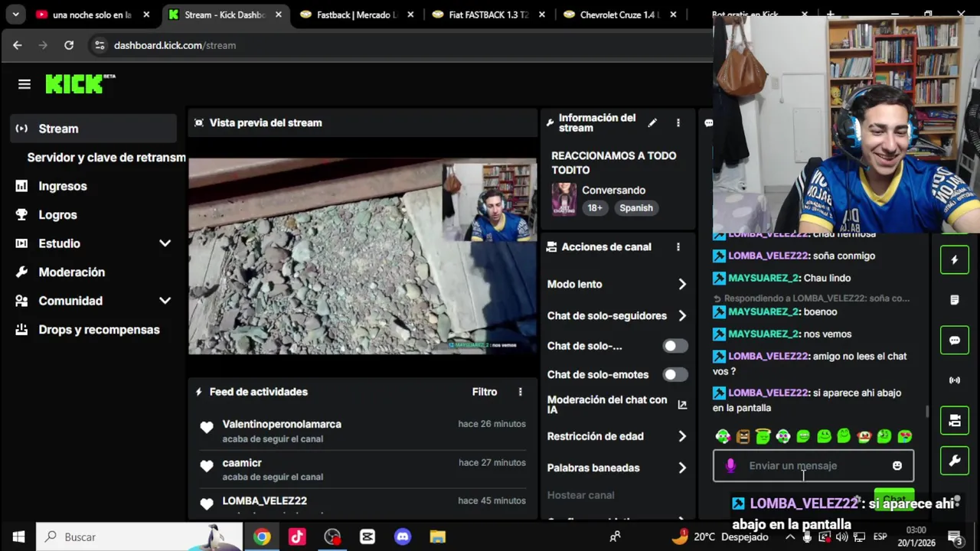Switch to the Chevrolet Cruze 1.4 tab
980x551 pixels.
[x=622, y=15]
